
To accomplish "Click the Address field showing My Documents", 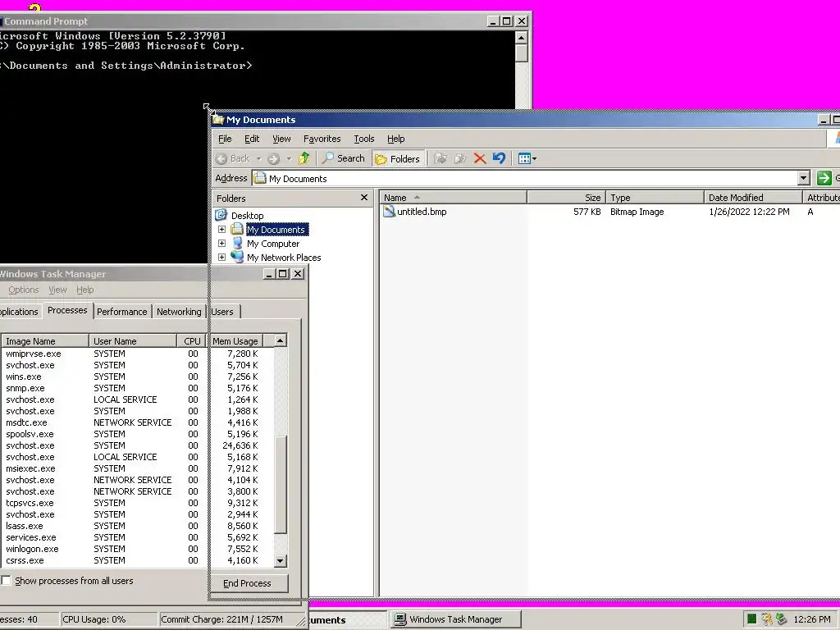I will coord(531,178).
